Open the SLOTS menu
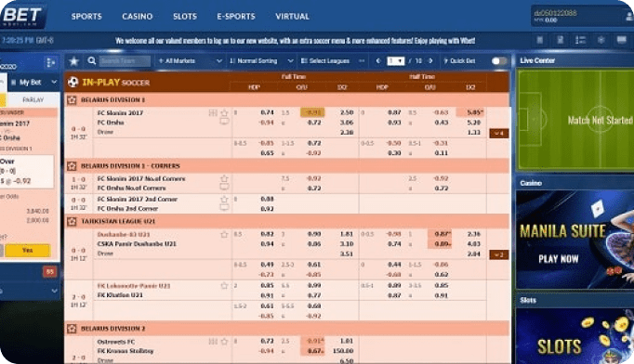This screenshot has width=634, height=364. point(185,17)
